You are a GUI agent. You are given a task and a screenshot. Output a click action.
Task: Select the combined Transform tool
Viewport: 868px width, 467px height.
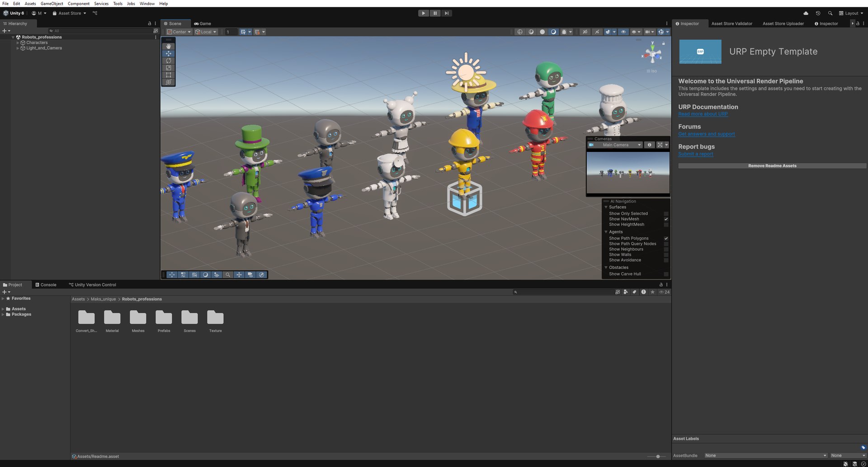[x=168, y=82]
